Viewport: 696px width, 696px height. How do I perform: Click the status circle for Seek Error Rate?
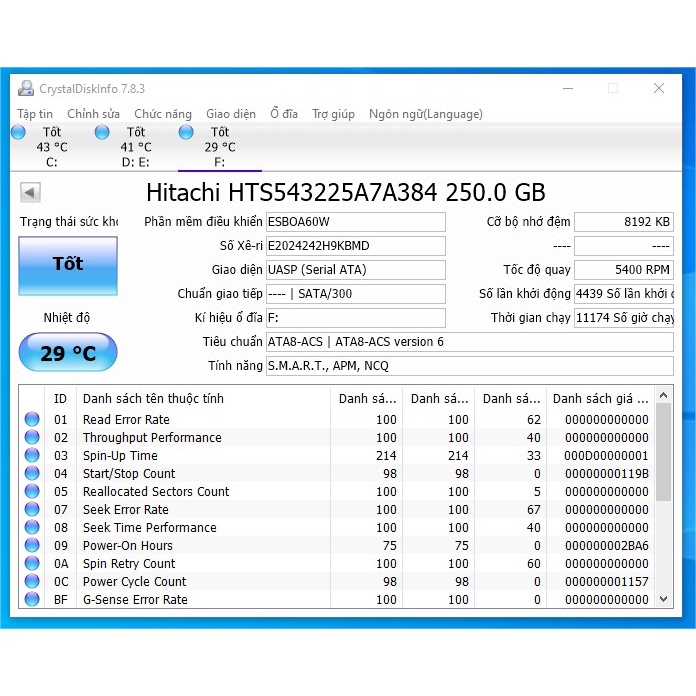(32, 509)
